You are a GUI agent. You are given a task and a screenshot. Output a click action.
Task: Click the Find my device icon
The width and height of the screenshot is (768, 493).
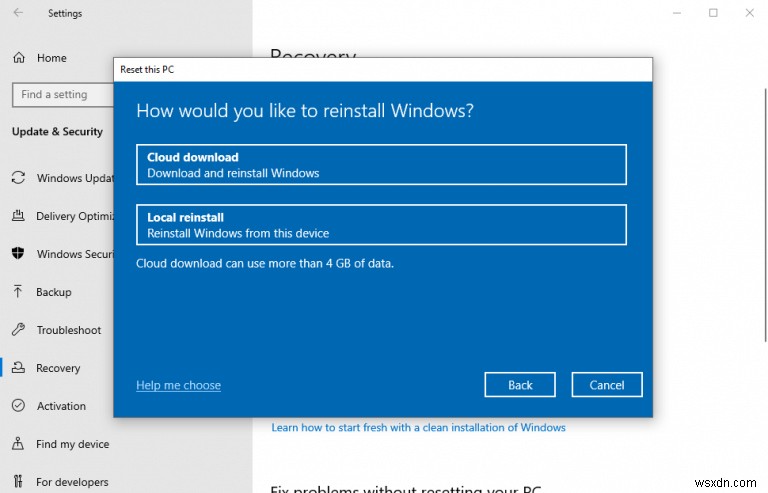pos(18,444)
